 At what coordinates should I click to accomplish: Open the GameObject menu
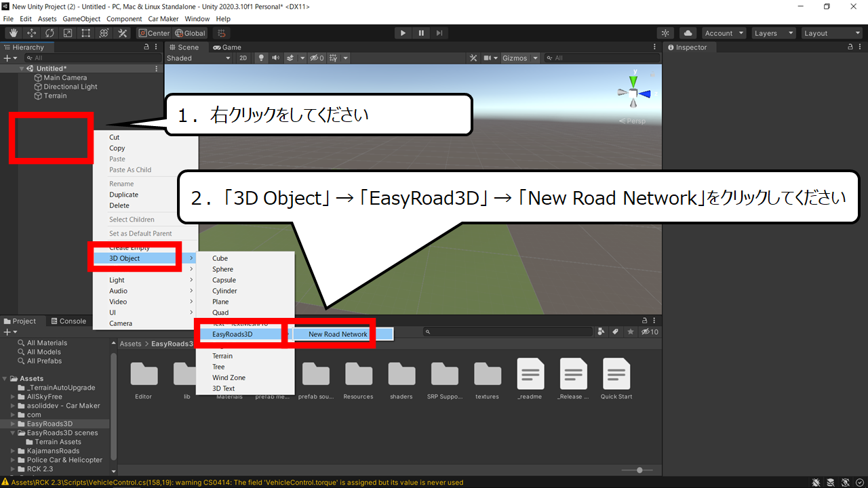click(81, 19)
